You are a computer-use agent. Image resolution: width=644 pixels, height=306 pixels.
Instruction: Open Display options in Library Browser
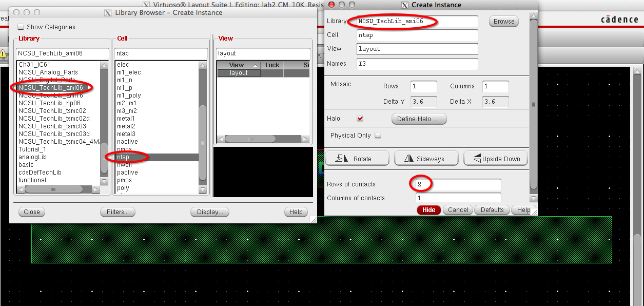tap(209, 212)
